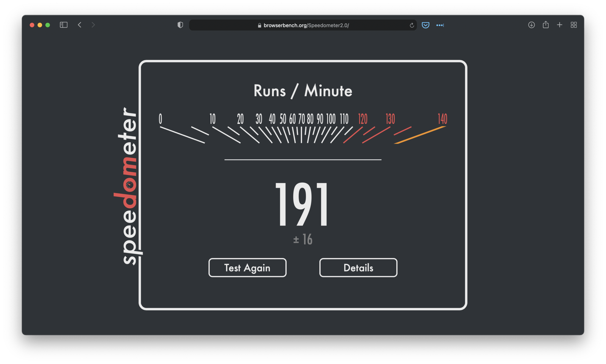Go forward with the right chevron
Viewport: 606px width, 364px height.
tap(93, 25)
